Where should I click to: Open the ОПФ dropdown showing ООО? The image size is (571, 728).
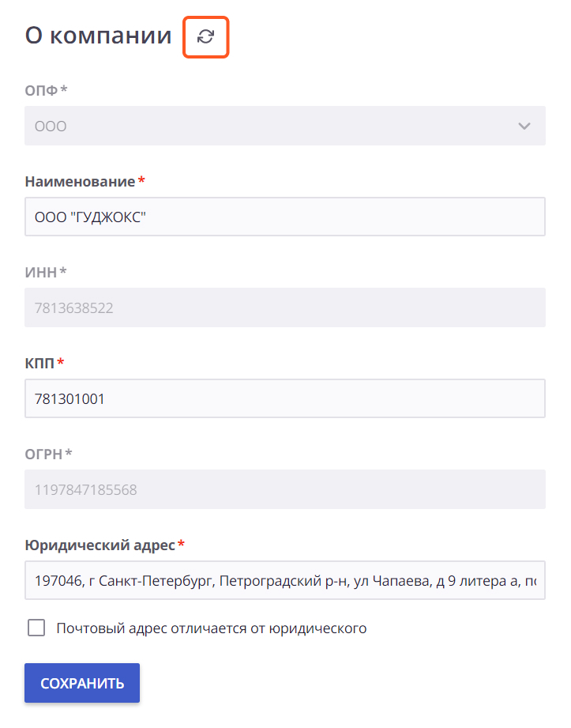[x=285, y=126]
